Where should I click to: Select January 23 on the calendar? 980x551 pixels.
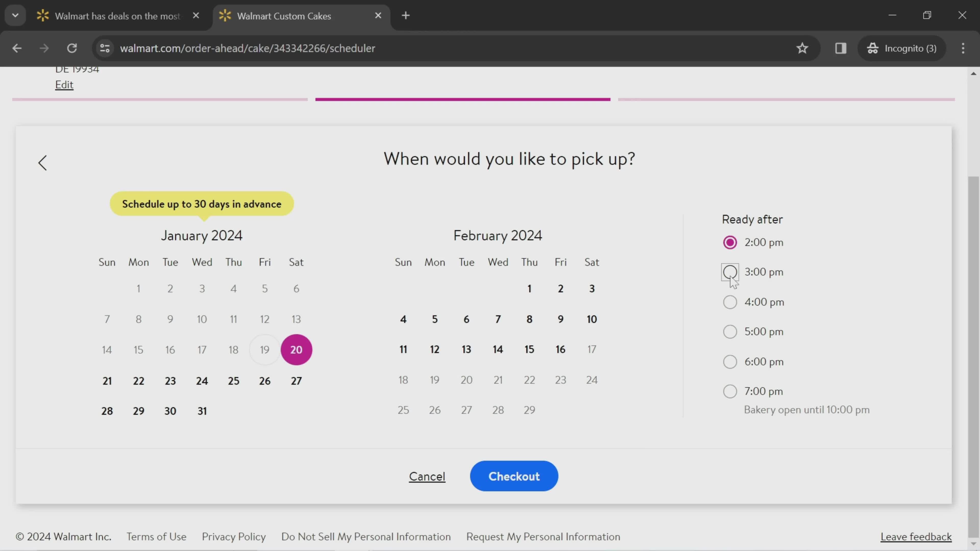[x=170, y=381]
